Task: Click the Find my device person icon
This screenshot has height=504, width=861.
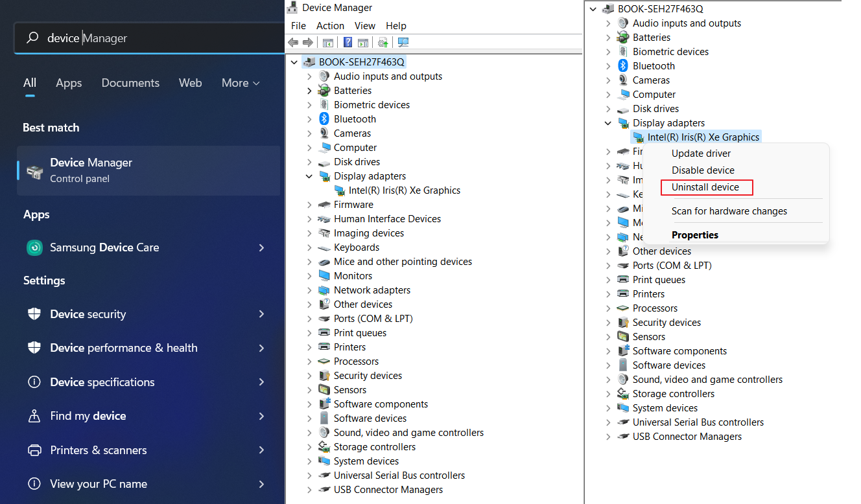Action: coord(34,416)
